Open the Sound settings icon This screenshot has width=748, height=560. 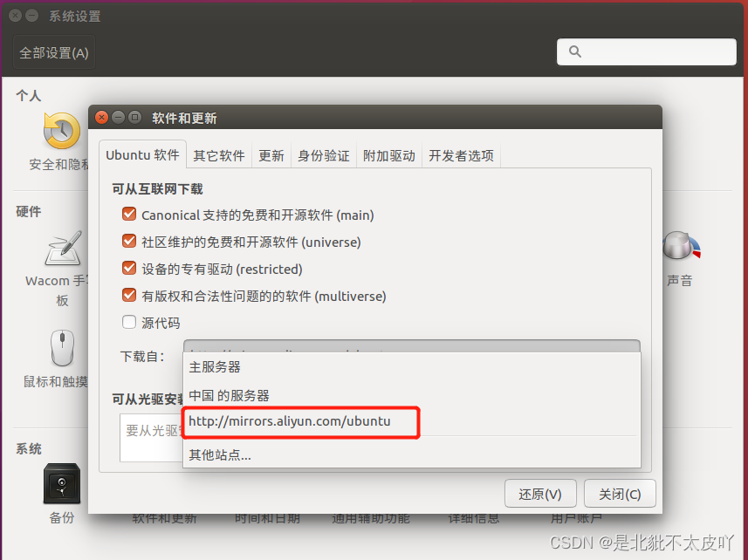tap(681, 245)
